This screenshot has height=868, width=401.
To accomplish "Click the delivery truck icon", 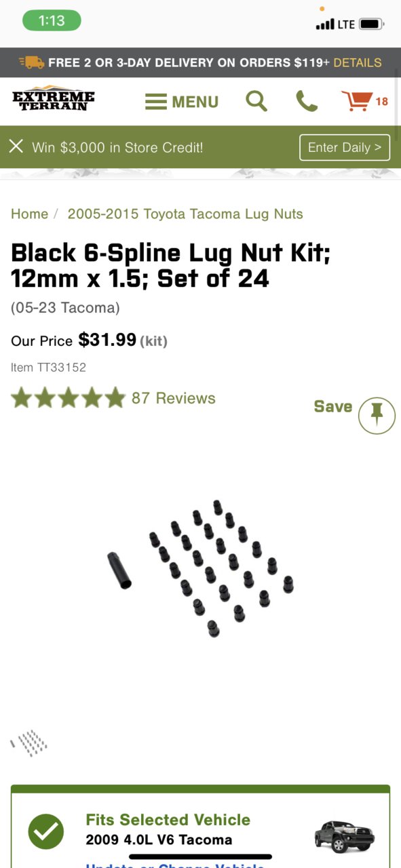I will pos(32,62).
